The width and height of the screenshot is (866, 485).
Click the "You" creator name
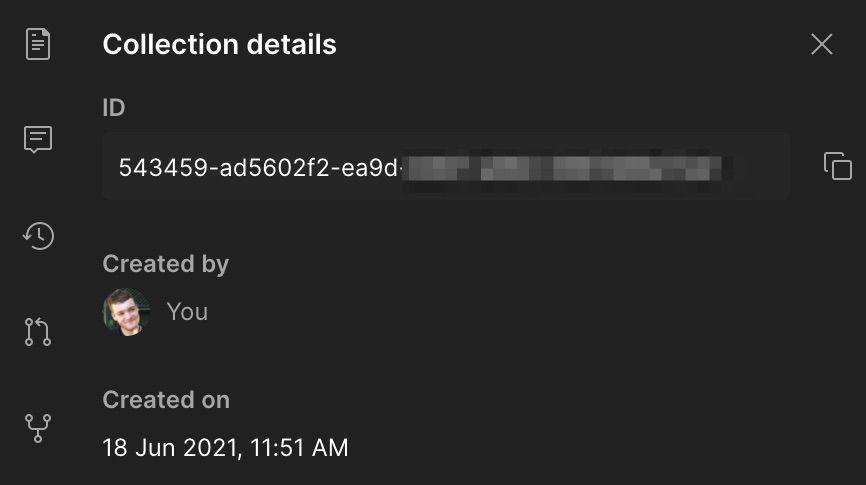tap(187, 312)
